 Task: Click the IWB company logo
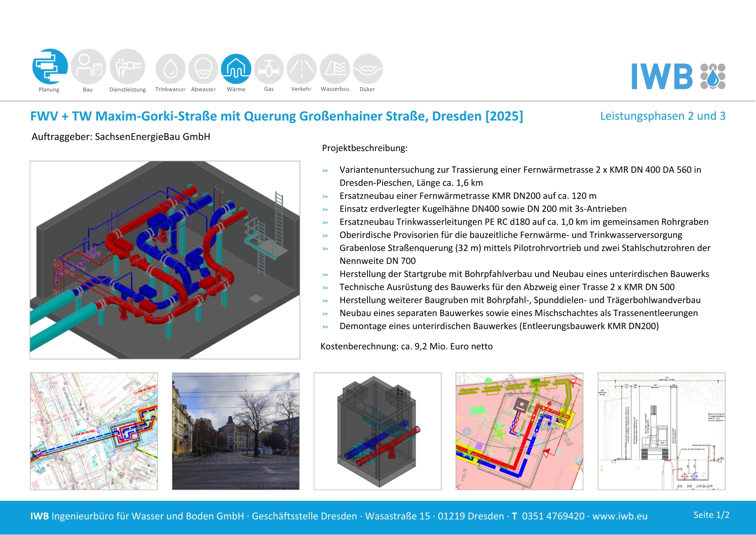[678, 76]
